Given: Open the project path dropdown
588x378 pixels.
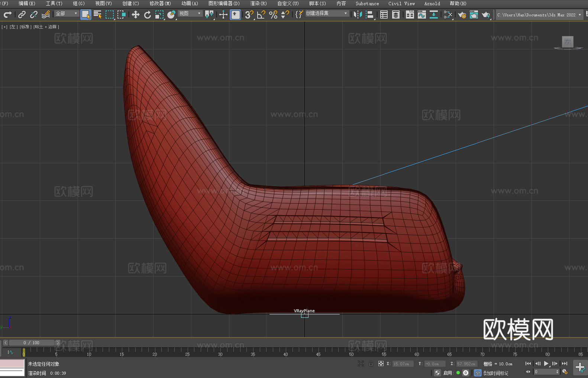Looking at the screenshot, I should (539, 15).
